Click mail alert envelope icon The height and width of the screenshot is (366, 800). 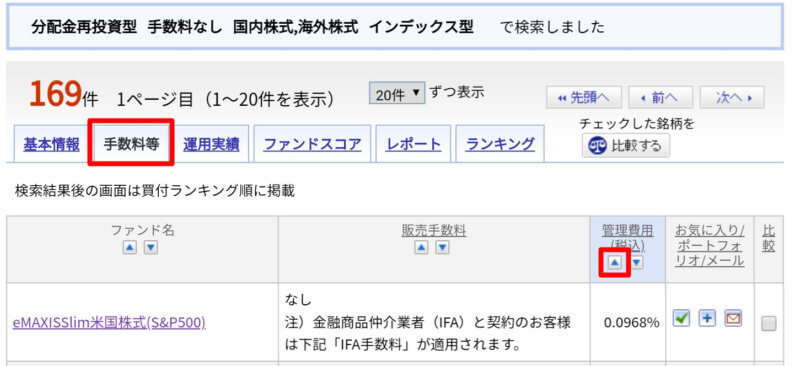pyautogui.click(x=733, y=319)
